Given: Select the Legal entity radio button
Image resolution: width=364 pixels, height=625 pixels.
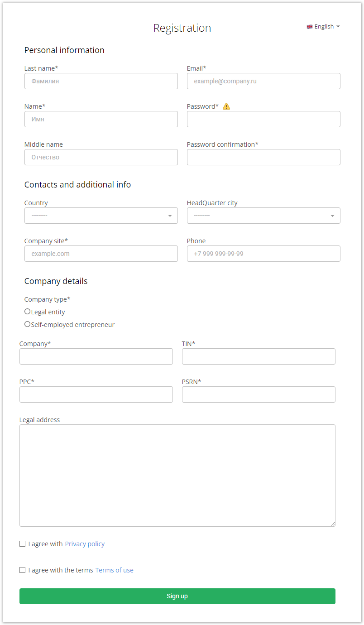Looking at the screenshot, I should 28,312.
